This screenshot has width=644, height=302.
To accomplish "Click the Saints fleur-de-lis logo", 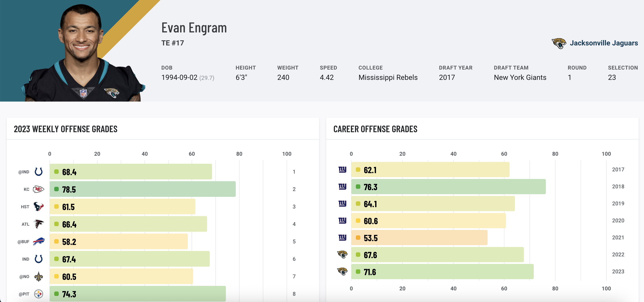I will [39, 276].
